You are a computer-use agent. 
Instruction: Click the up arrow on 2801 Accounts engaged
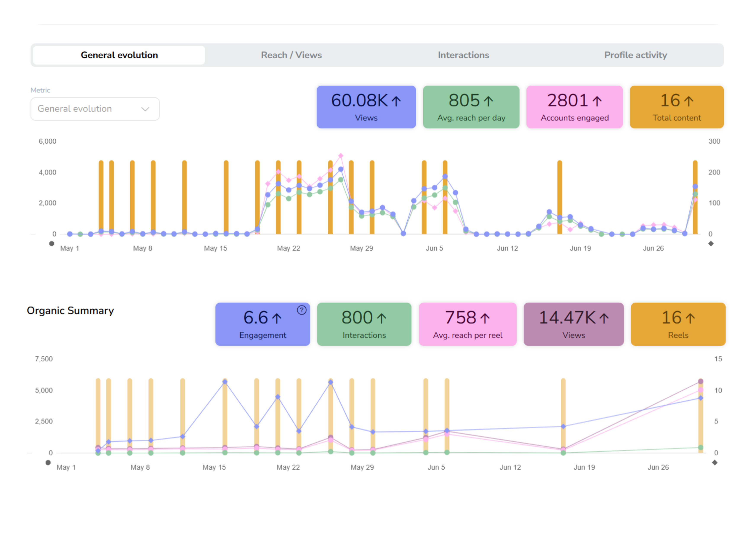click(597, 101)
